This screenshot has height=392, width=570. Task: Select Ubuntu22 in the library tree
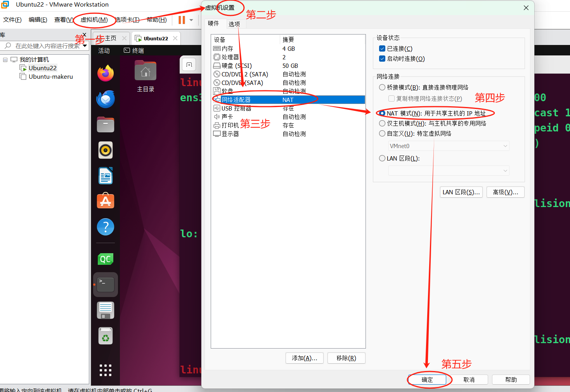[43, 68]
